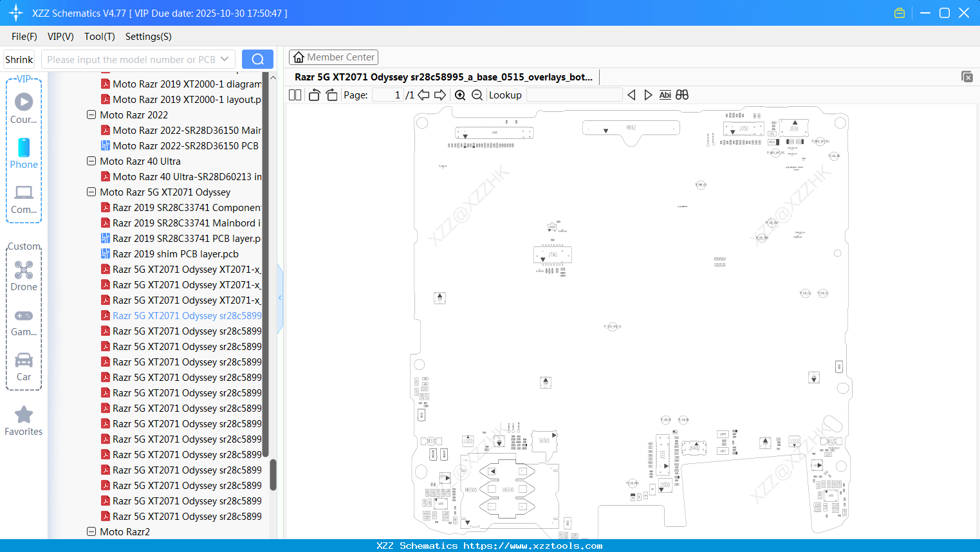Select the Phone category icon
Screen dimensions: 980x552
(24, 153)
